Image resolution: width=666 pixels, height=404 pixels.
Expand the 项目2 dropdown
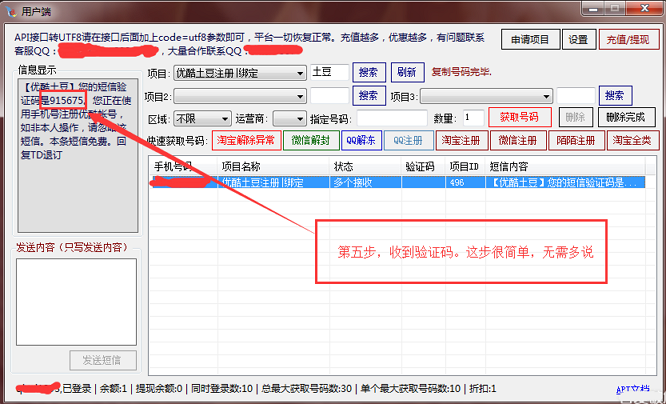point(240,96)
